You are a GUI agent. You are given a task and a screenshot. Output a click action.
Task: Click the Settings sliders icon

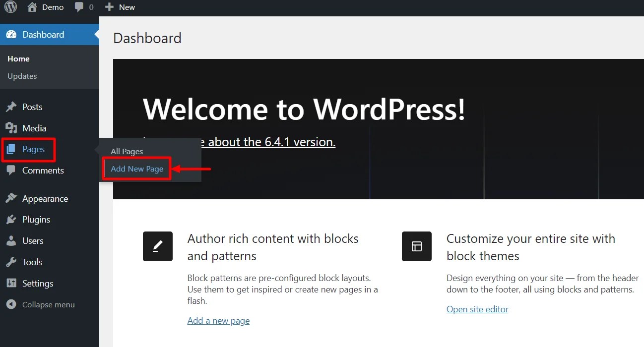click(x=11, y=283)
